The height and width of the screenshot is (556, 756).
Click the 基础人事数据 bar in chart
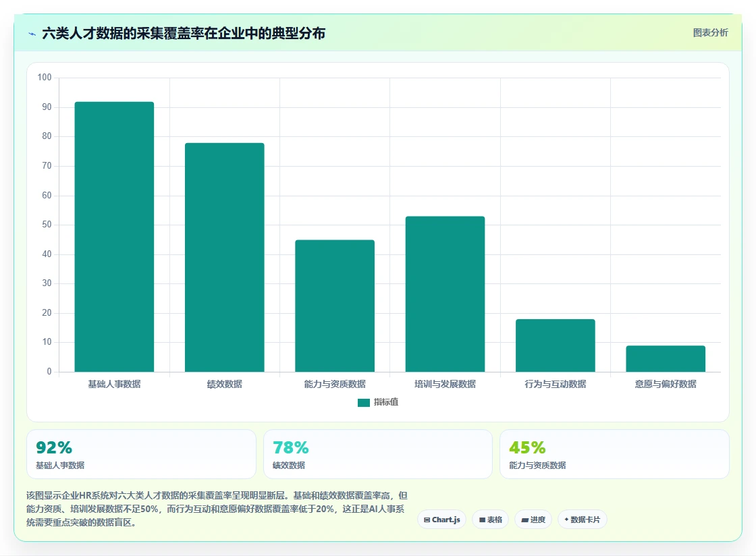[114, 237]
